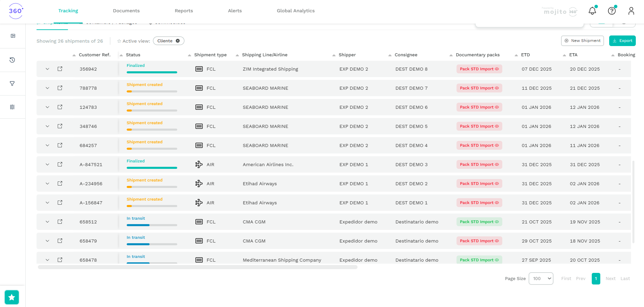Click the horizontal scrollbar below the table
The image size is (644, 307).
tap(197, 267)
